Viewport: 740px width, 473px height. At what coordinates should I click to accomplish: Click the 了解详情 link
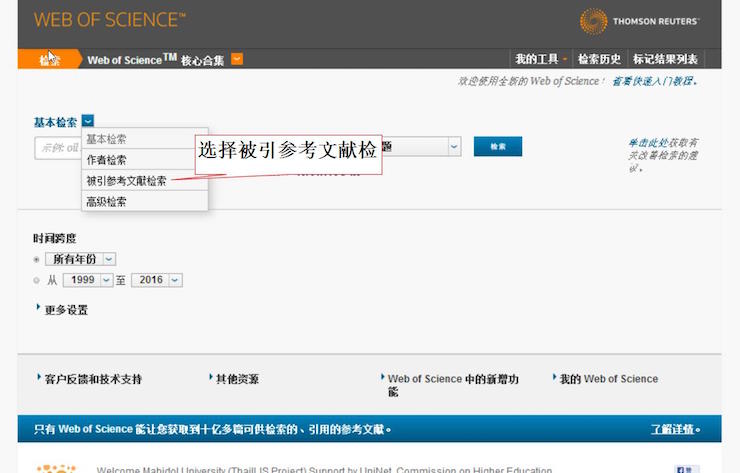click(675, 429)
